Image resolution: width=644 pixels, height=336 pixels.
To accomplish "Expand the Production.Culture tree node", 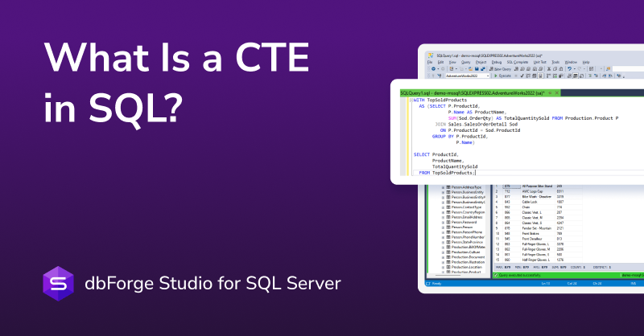I will click(x=444, y=252).
